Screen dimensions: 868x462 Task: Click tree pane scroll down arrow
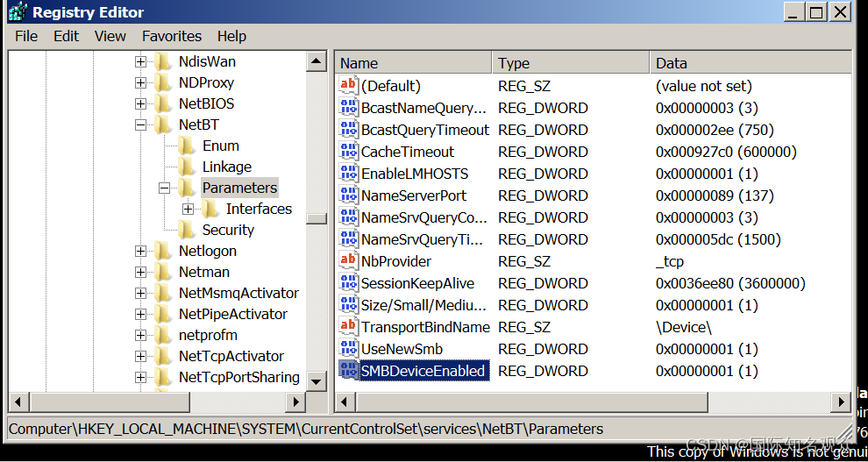pos(317,380)
